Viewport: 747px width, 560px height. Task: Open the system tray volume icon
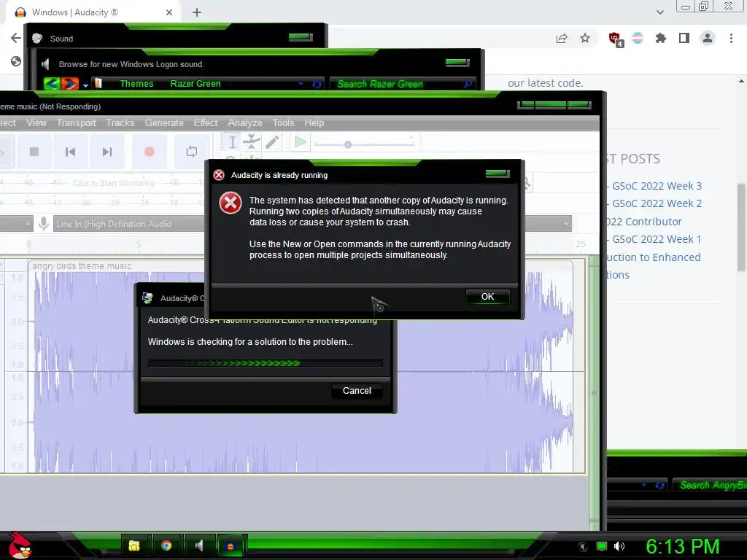tap(619, 546)
